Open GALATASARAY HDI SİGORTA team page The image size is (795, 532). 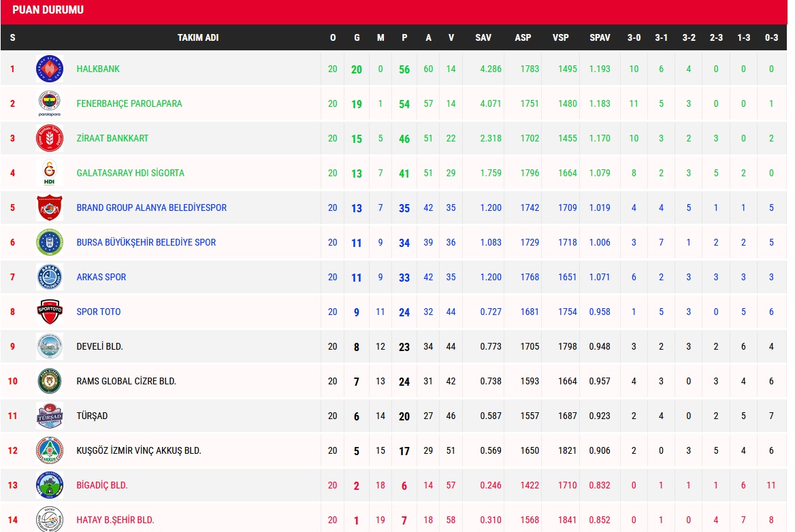point(130,173)
